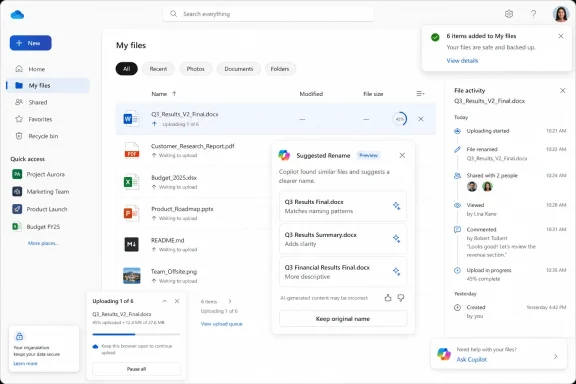The height and width of the screenshot is (384, 576).
Task: Expand Ask Copilot card chevron
Action: click(x=555, y=356)
